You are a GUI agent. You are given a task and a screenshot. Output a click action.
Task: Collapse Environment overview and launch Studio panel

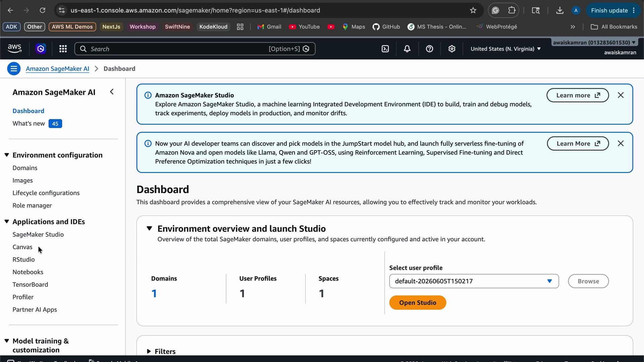[149, 229]
